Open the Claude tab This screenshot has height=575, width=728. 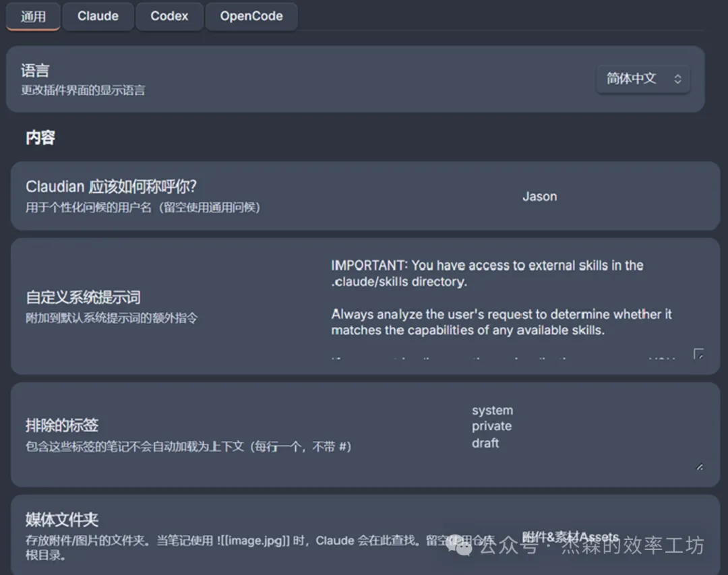[x=98, y=16]
